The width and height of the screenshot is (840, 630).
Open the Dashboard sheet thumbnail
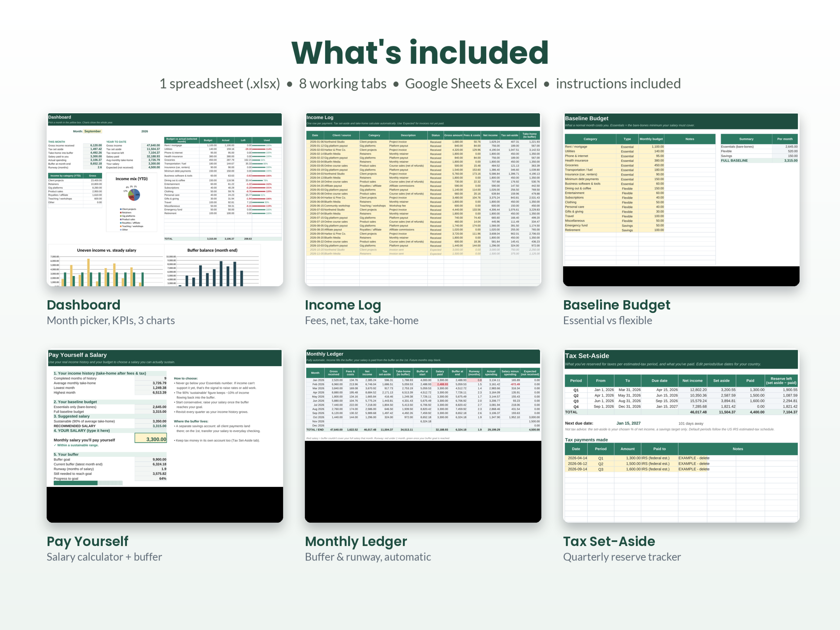pyautogui.click(x=165, y=199)
